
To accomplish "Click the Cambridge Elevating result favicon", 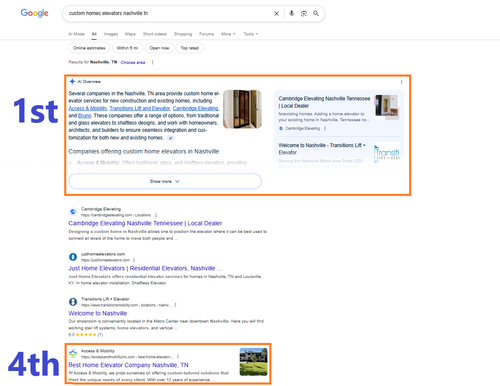I will (73, 212).
